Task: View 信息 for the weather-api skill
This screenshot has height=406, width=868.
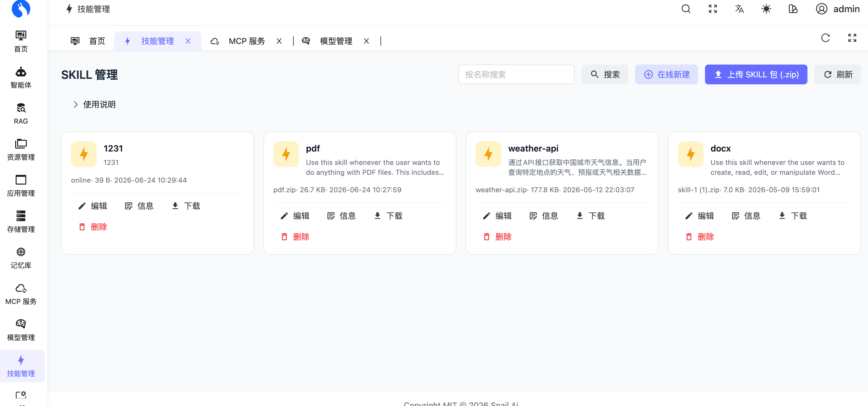Action: click(x=543, y=216)
